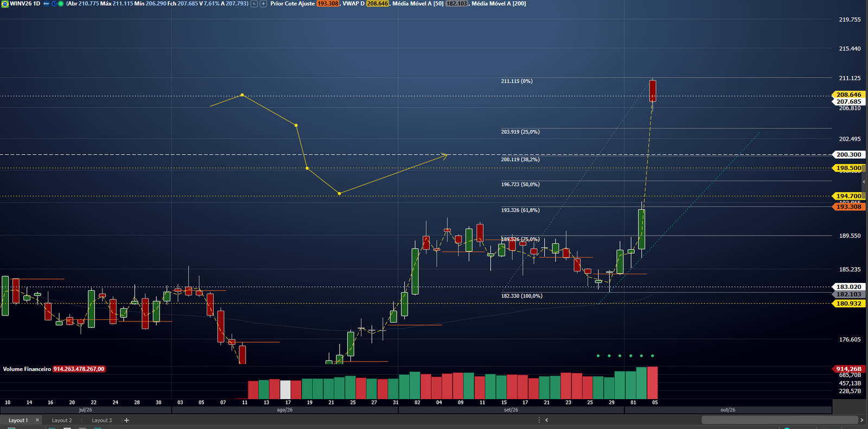This screenshot has width=868, height=429.
Task: Click the clock icon next to WINV26 1D
Action: click(x=54, y=4)
